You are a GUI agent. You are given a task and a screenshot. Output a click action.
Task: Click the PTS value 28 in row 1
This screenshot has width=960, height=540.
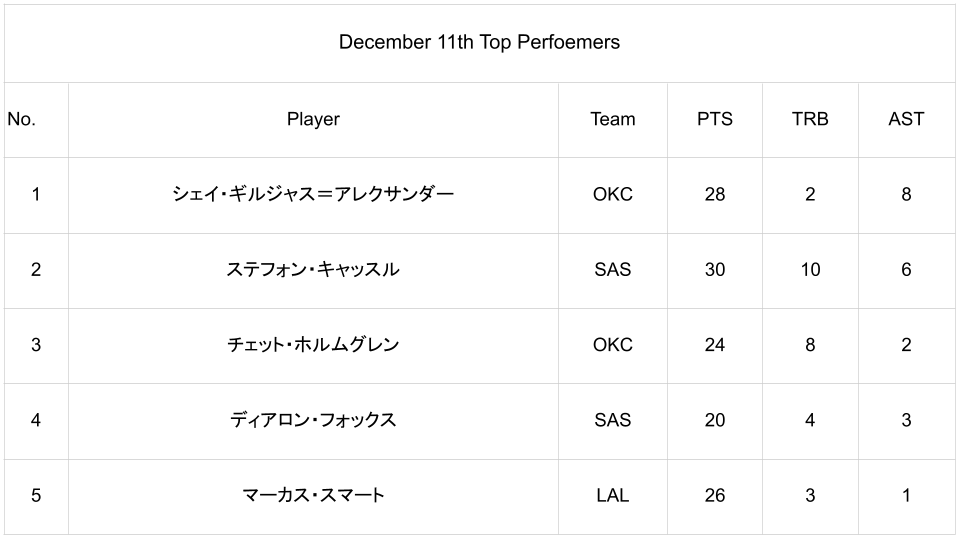(714, 194)
